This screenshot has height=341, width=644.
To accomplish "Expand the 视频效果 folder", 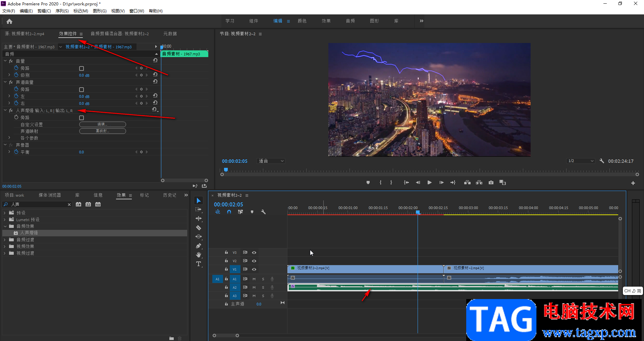I will tap(5, 246).
